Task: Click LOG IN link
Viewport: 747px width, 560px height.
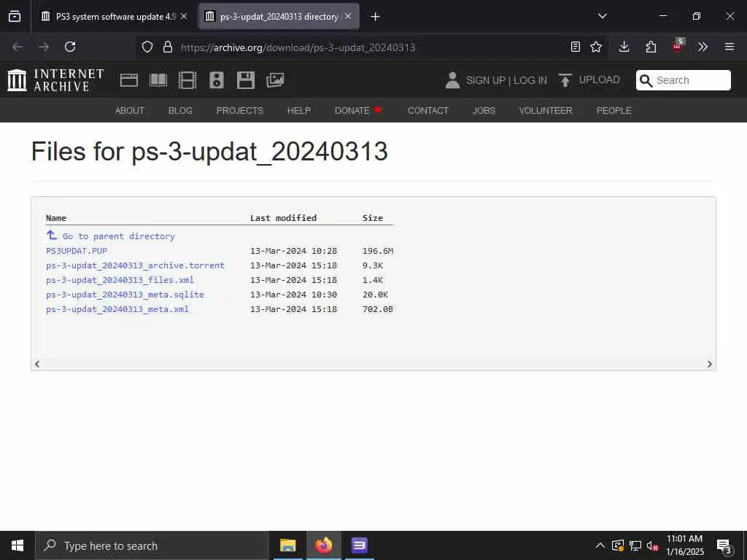Action: [530, 80]
